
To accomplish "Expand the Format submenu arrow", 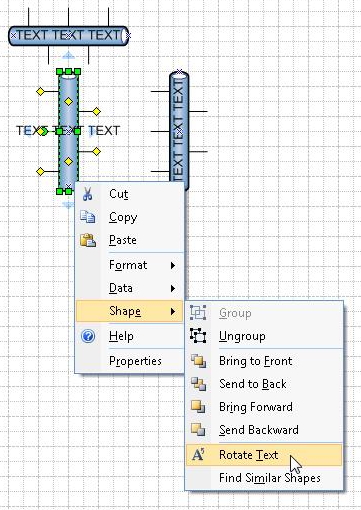I will (x=173, y=265).
